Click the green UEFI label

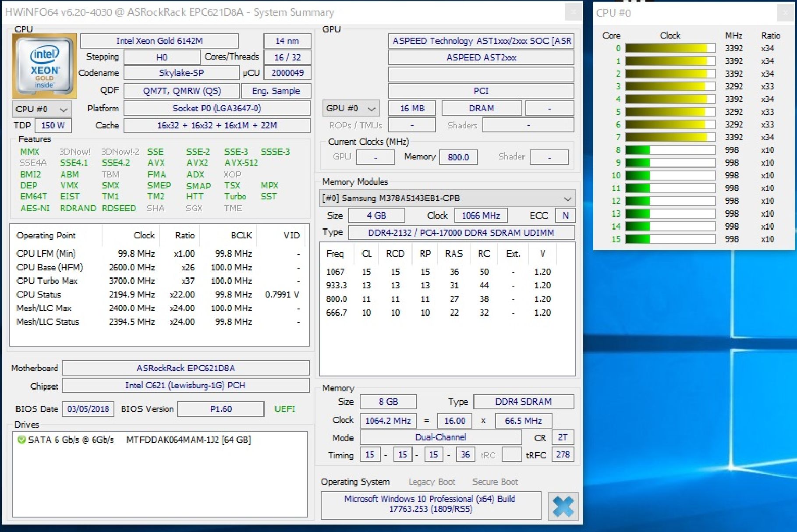point(284,409)
